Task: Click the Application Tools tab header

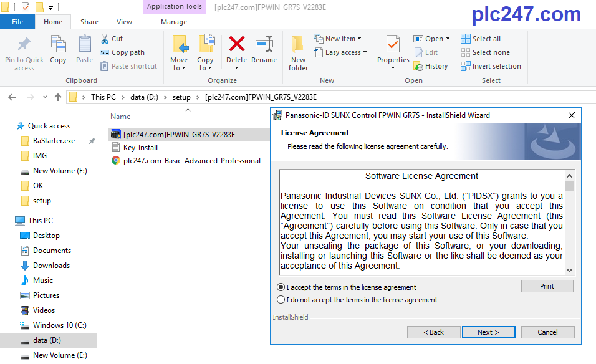Action: (x=175, y=6)
